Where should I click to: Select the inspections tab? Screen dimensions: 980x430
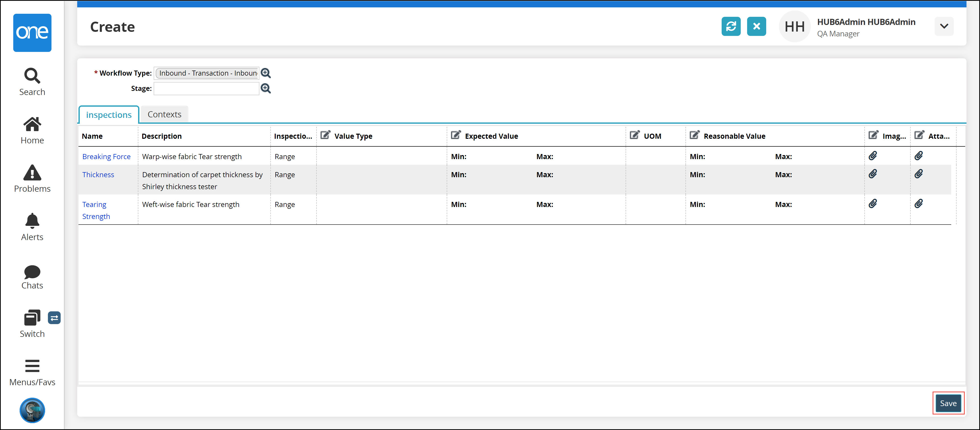coord(109,115)
